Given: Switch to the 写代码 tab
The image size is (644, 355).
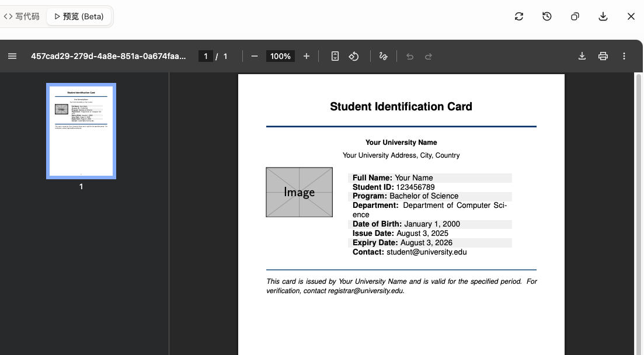Looking at the screenshot, I should point(22,16).
